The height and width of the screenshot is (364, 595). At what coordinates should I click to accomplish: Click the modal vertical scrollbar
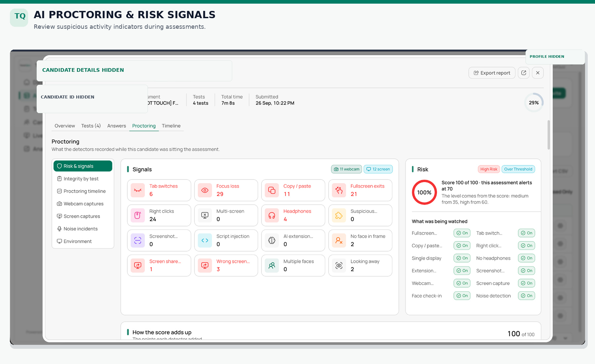549,135
